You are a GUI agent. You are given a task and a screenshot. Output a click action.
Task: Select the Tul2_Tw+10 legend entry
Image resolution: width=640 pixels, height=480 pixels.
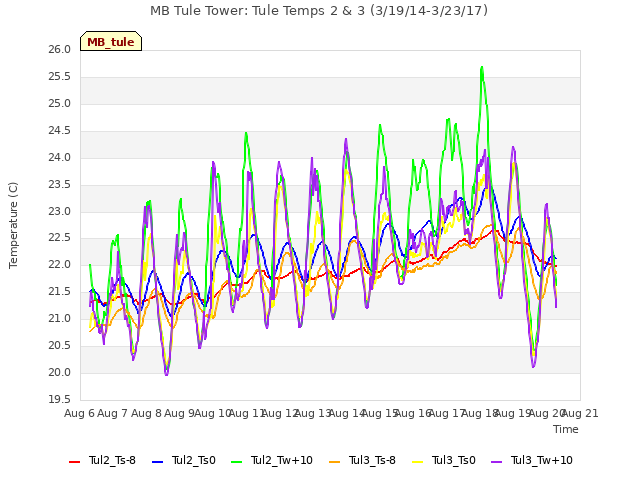pos(272,460)
